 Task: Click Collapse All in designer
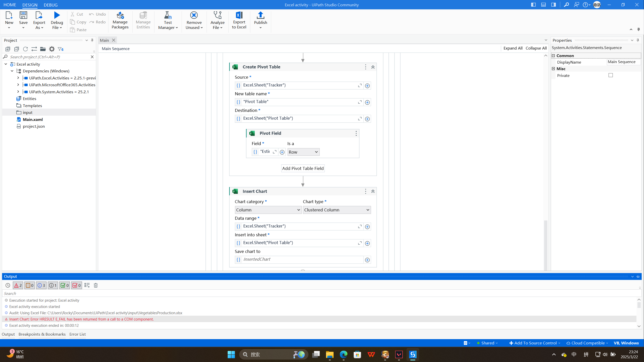point(536,48)
